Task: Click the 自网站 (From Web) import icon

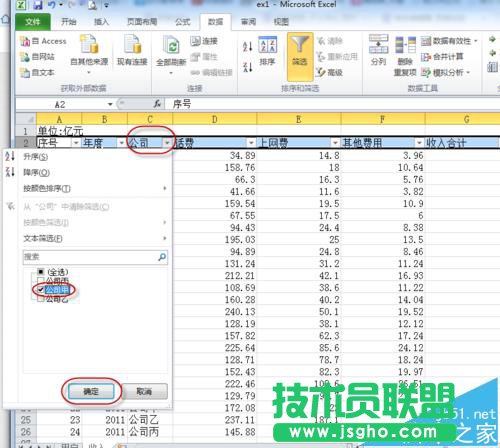Action: (x=25, y=57)
